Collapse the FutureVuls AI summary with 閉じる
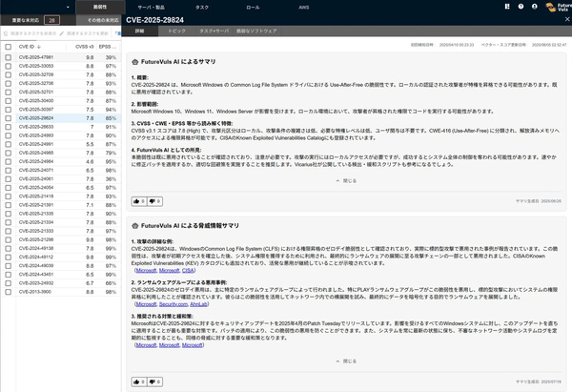Screen dimensions: 572x392 click(346, 180)
